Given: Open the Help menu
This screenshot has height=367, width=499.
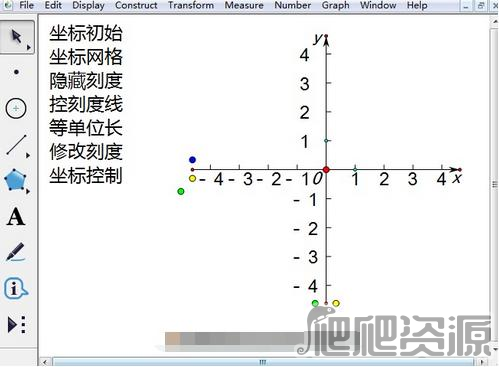Looking at the screenshot, I should click(417, 5).
